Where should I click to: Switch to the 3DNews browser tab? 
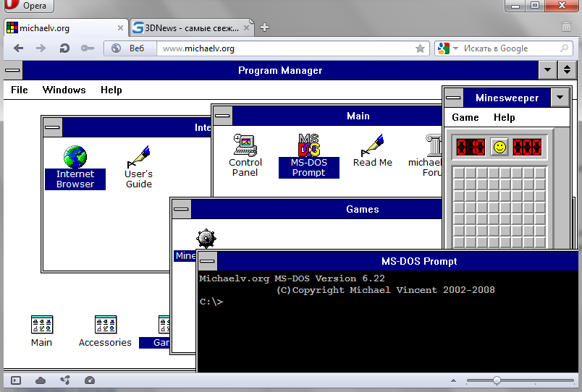pos(191,27)
